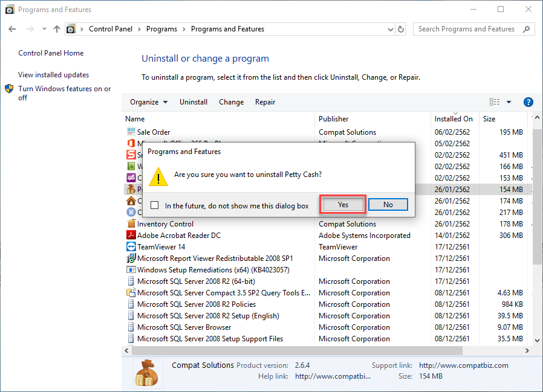The width and height of the screenshot is (543, 392).
Task: Click the Adobe Acrobat Reader DC icon
Action: pos(131,236)
